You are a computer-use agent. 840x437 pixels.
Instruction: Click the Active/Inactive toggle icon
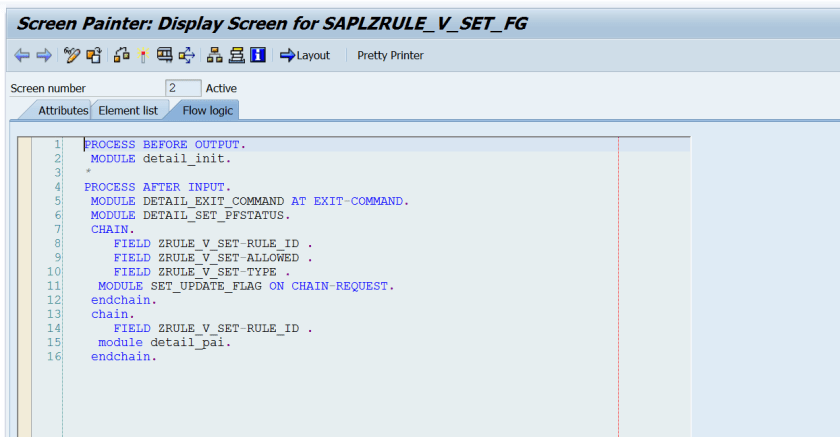pos(94,55)
